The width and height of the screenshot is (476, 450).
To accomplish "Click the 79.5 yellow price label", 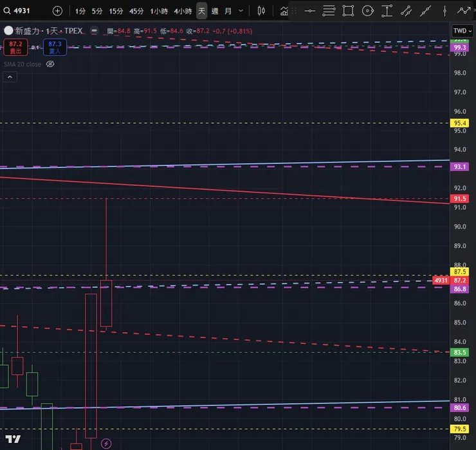I will 460,429.
